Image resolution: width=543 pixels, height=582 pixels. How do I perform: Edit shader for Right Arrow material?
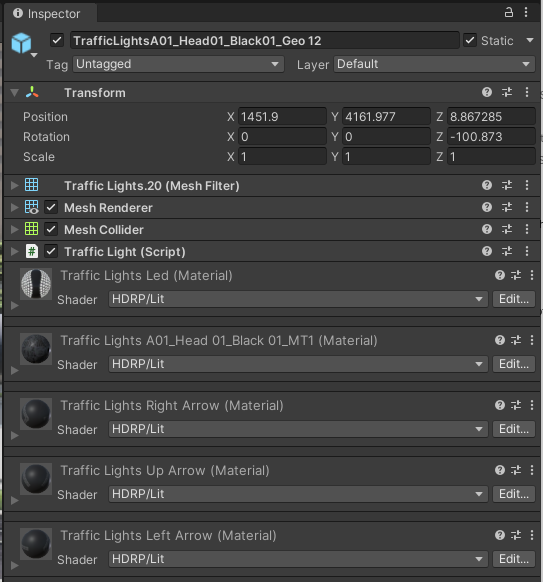coord(514,429)
